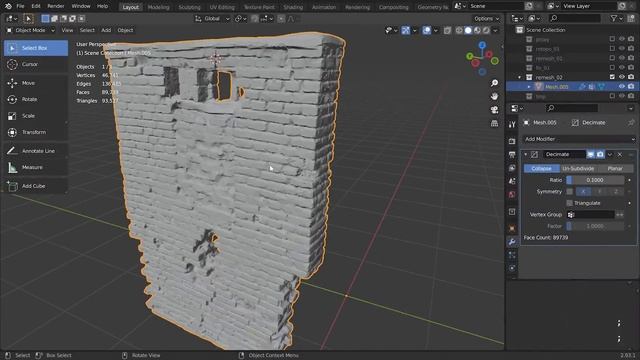
Task: Switch to UV Editing workspace tab
Action: [x=222, y=7]
